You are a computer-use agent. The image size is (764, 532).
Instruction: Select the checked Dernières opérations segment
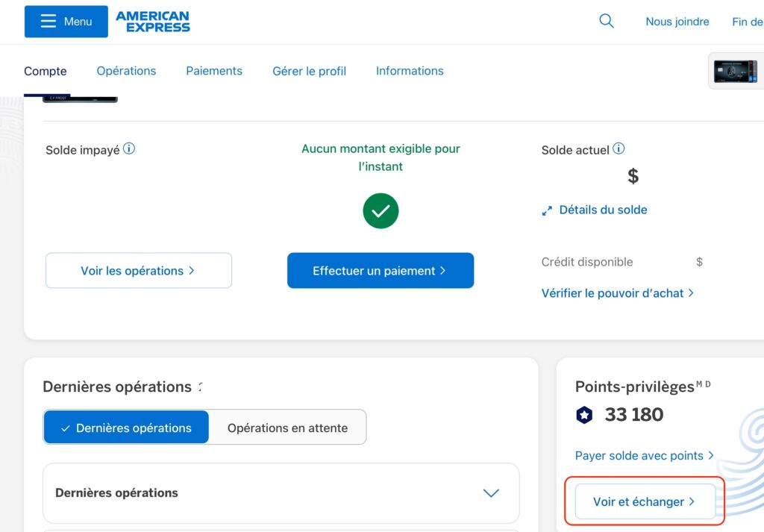click(125, 427)
